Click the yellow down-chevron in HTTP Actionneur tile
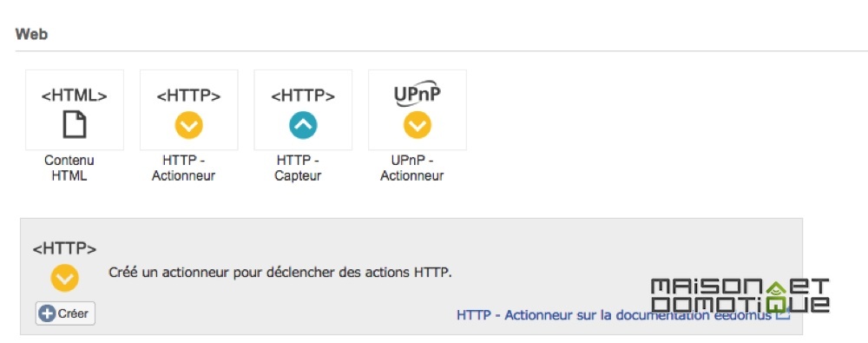868x343 pixels. coord(188,125)
